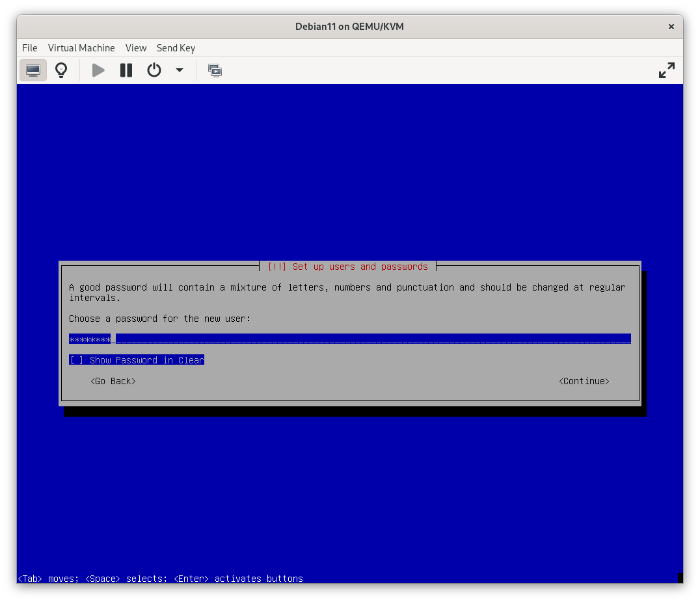
Task: Click the <Continue> button in installer
Action: [x=584, y=381]
